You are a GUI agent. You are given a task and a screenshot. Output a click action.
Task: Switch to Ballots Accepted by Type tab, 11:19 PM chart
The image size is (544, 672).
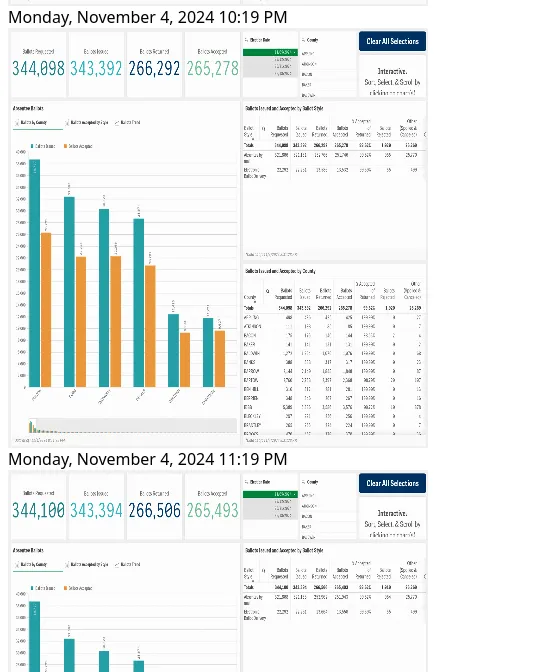point(87,564)
